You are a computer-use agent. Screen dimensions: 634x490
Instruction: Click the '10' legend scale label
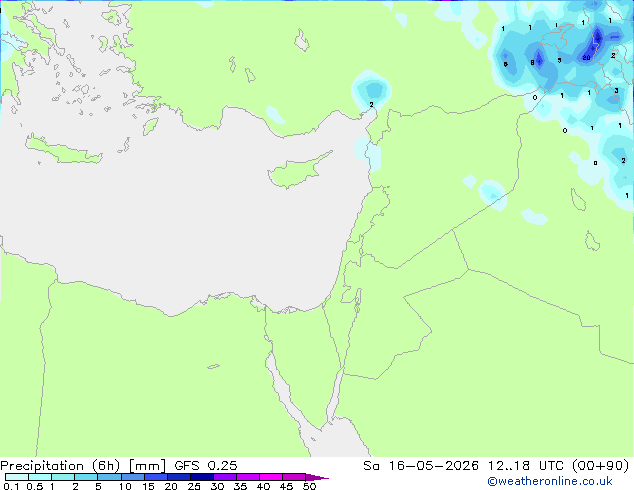[x=125, y=486]
